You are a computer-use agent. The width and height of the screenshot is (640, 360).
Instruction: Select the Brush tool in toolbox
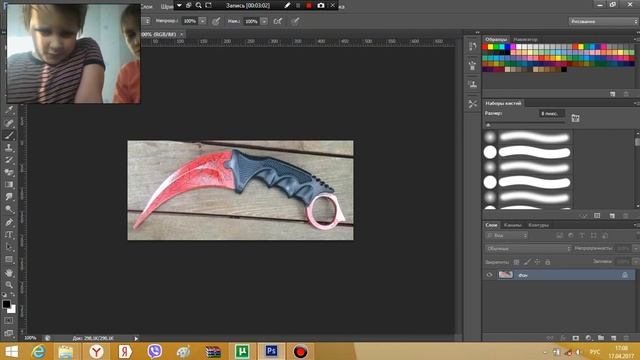(9, 135)
